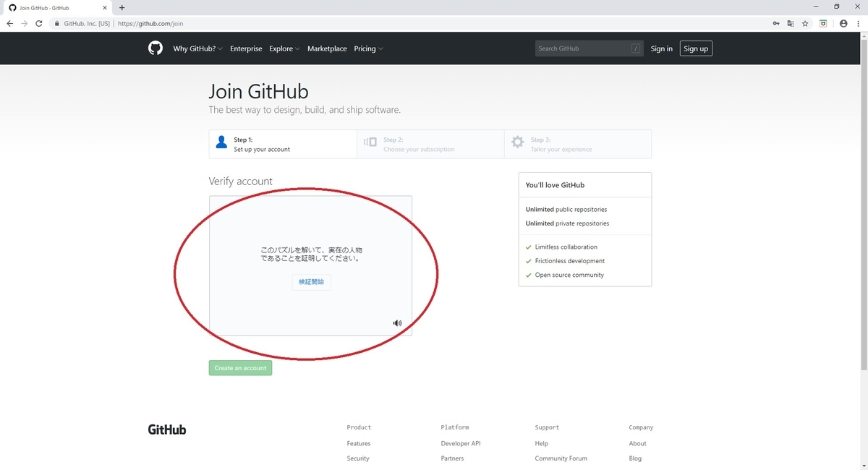Reload the page with refresh icon
The image size is (868, 470).
coord(39,23)
